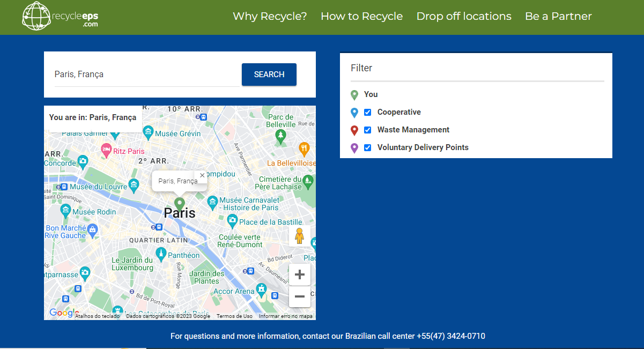Close the Paris, França info window

tap(202, 175)
